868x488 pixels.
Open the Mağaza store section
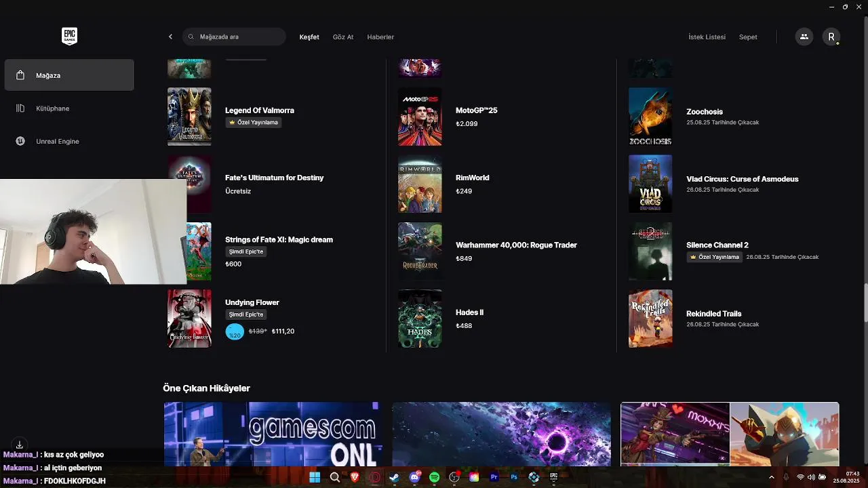pyautogui.click(x=69, y=75)
